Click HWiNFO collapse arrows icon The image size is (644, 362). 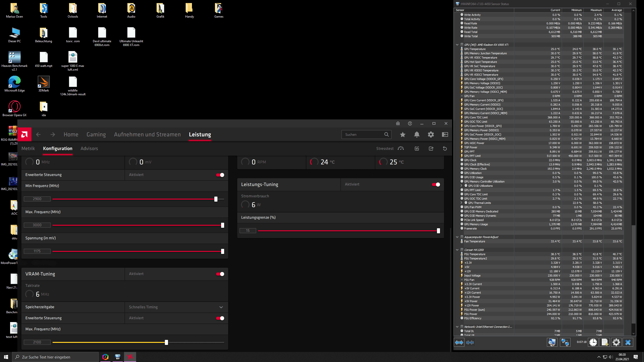pos(470,342)
